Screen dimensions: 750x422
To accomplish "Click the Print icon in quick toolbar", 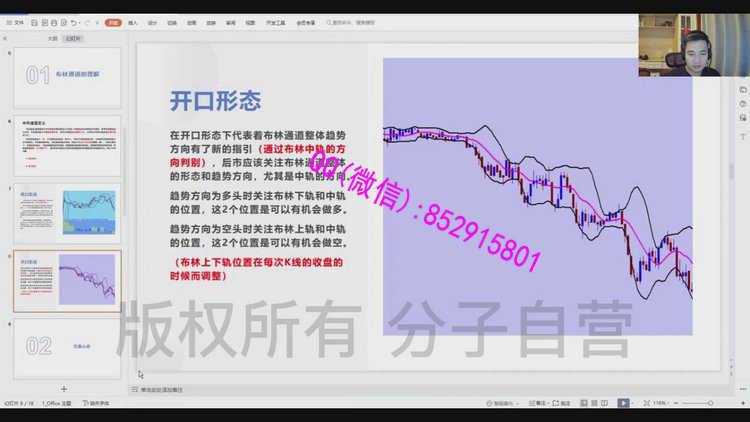I will point(55,21).
